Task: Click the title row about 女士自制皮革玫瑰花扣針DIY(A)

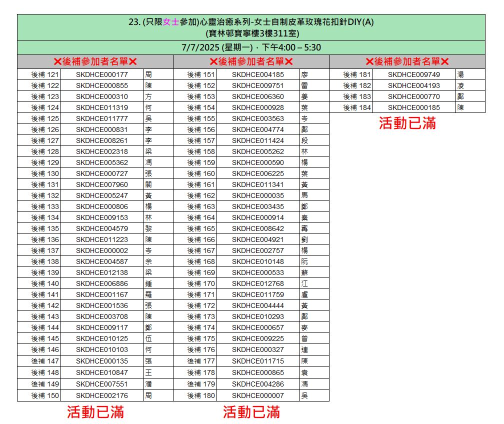Action: pos(251,22)
